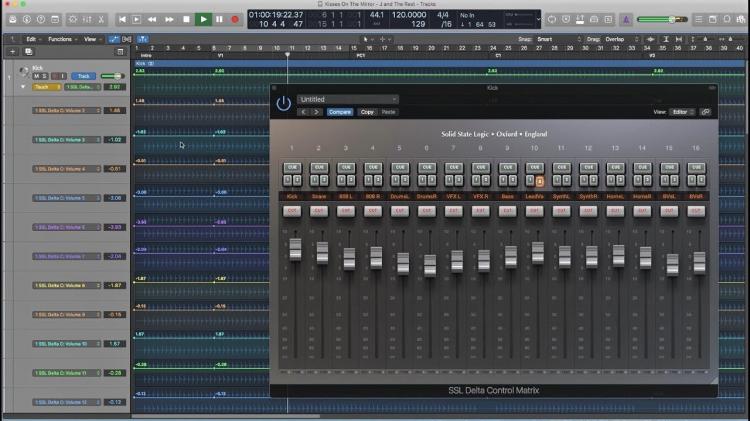Click the Pause button in transport

click(219, 19)
